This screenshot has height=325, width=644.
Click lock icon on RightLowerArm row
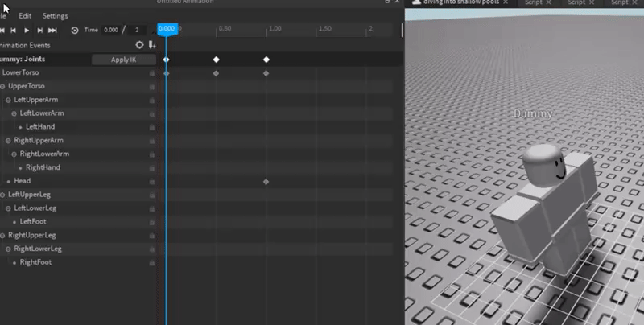(x=152, y=154)
